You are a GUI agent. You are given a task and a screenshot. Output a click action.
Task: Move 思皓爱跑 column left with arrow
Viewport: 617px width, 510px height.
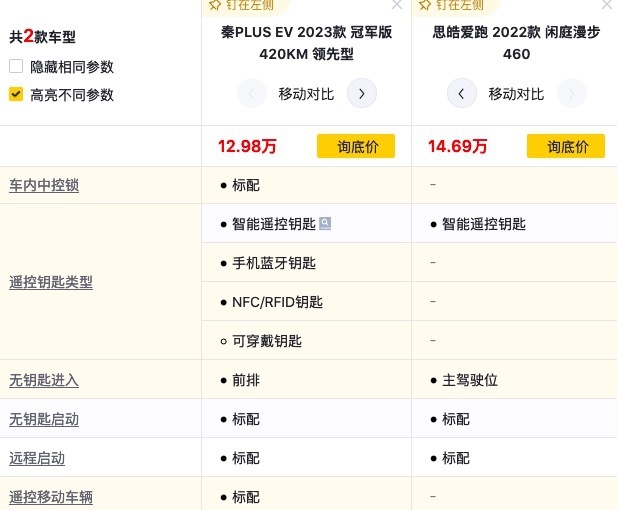tap(462, 94)
